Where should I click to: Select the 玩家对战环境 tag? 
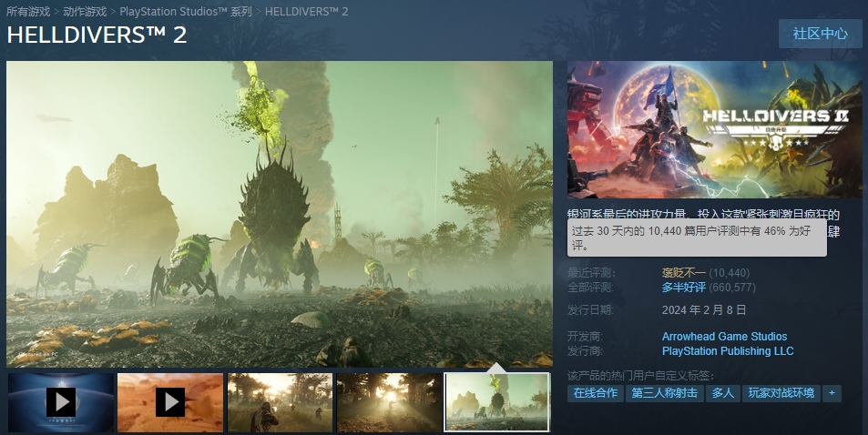click(781, 393)
